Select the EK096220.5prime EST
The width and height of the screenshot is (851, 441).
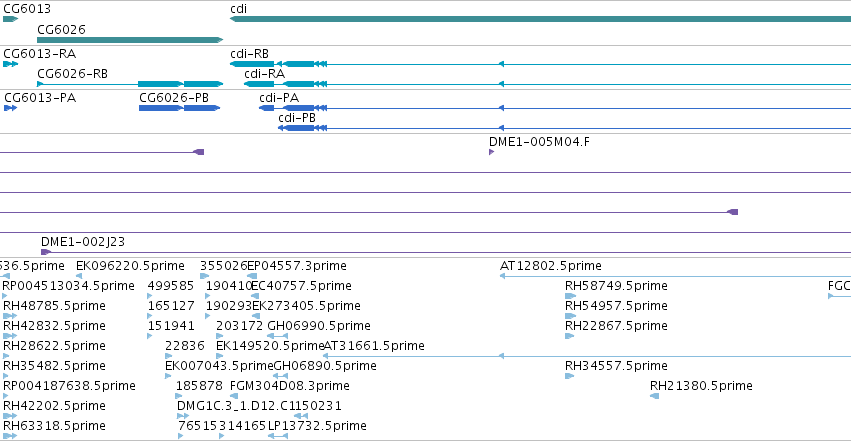pos(79,276)
